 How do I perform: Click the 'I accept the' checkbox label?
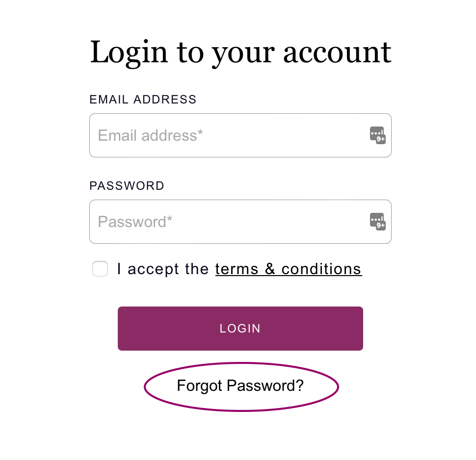tap(163, 269)
